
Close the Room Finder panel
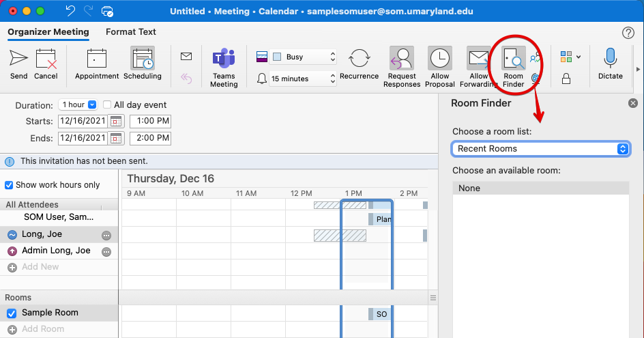coord(633,103)
